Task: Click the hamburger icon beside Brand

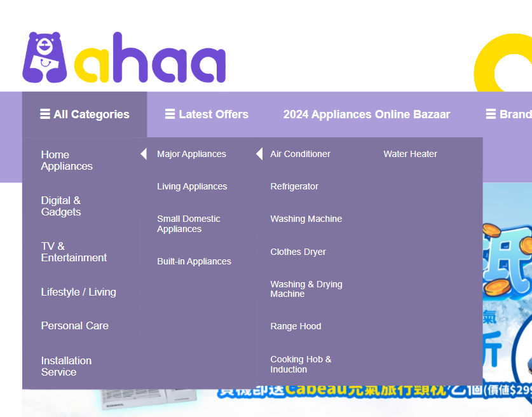Action: tap(491, 114)
